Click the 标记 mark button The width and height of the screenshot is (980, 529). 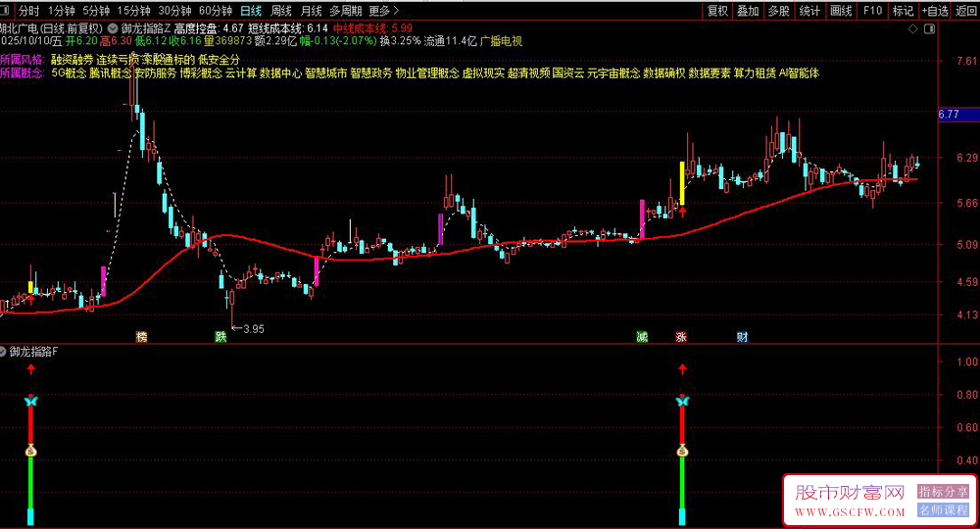tap(904, 11)
